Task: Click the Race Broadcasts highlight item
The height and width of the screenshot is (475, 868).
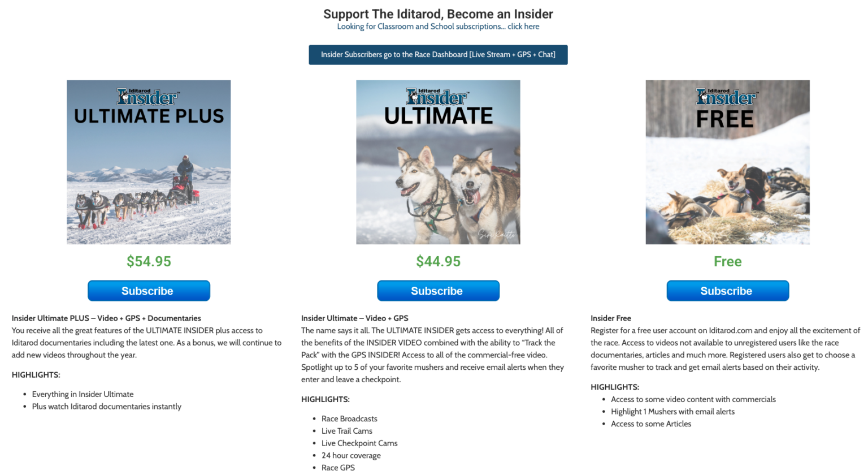Action: [349, 419]
